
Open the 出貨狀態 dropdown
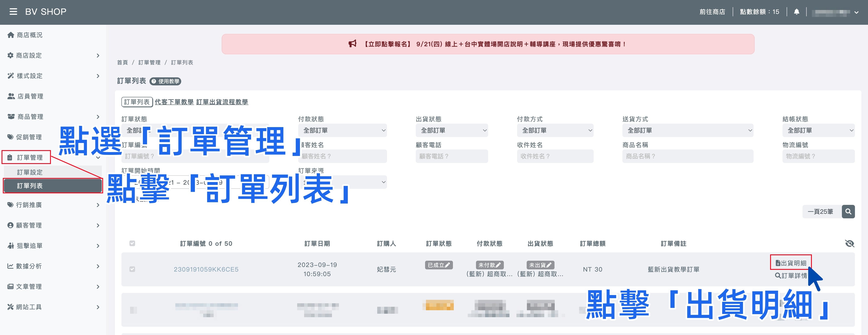click(x=452, y=131)
